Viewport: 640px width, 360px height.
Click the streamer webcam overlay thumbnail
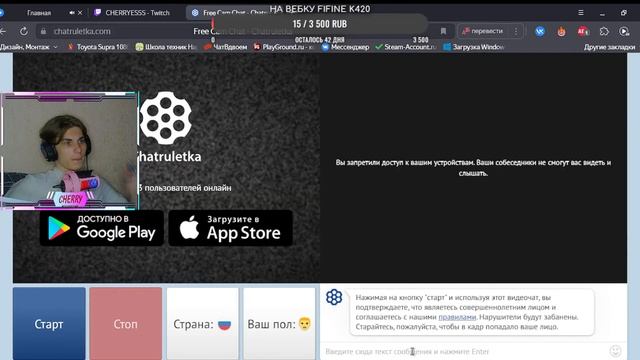click(x=69, y=151)
